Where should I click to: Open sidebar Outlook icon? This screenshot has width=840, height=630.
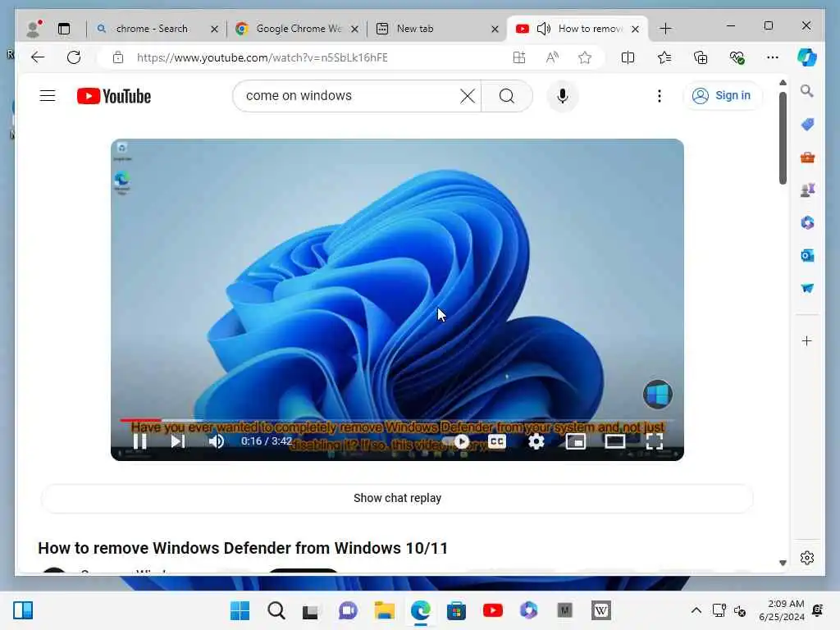[x=807, y=256]
